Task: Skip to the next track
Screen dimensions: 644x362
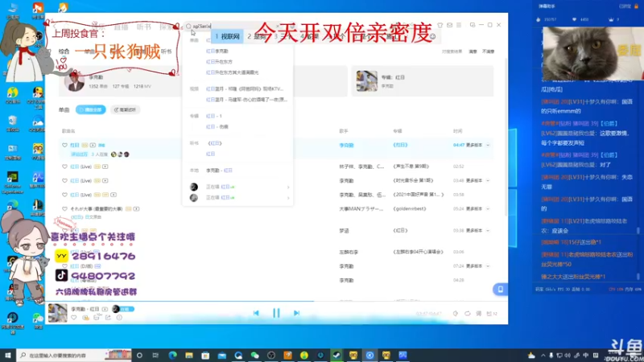Action: click(x=296, y=313)
